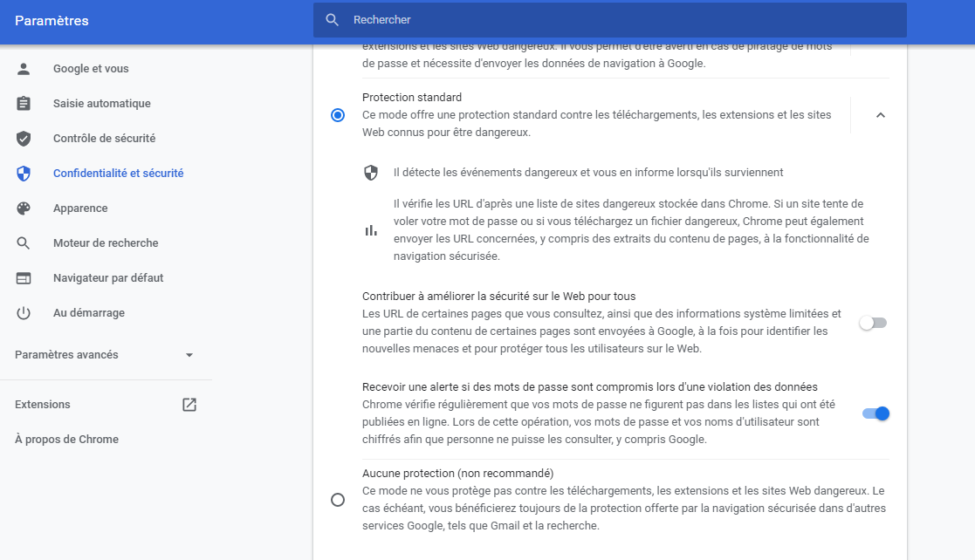Select the Aucune protection radio button
The width and height of the screenshot is (975, 560).
pyautogui.click(x=338, y=500)
